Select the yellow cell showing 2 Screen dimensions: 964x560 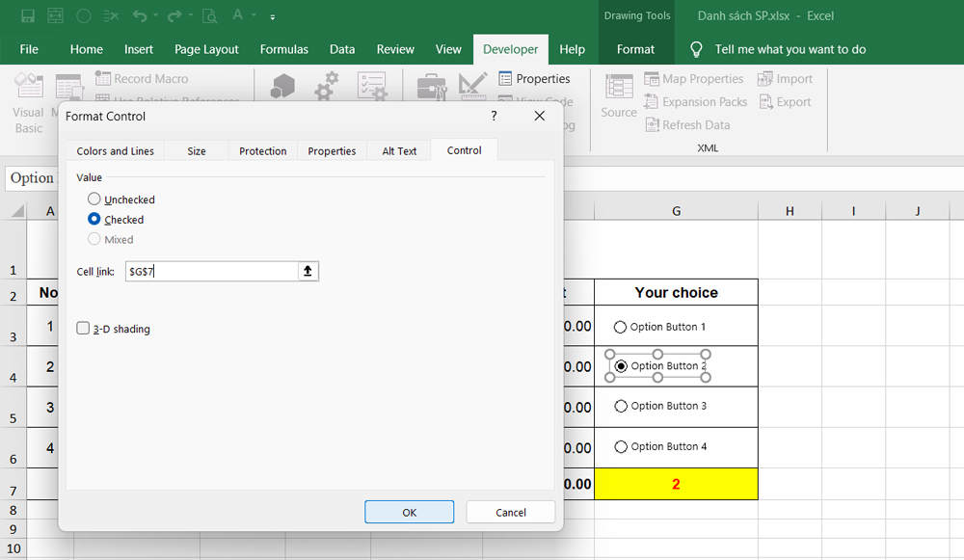(x=676, y=484)
